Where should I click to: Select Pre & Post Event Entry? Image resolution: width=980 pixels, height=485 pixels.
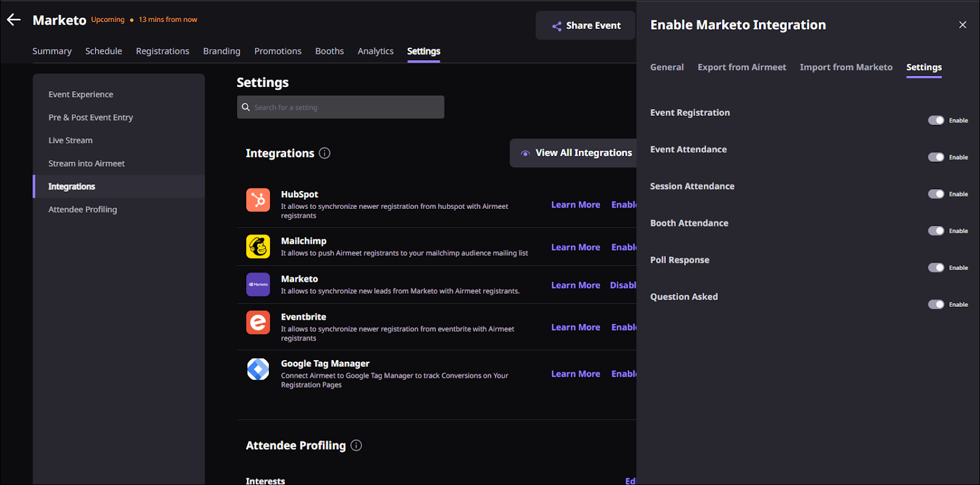tap(119, 118)
